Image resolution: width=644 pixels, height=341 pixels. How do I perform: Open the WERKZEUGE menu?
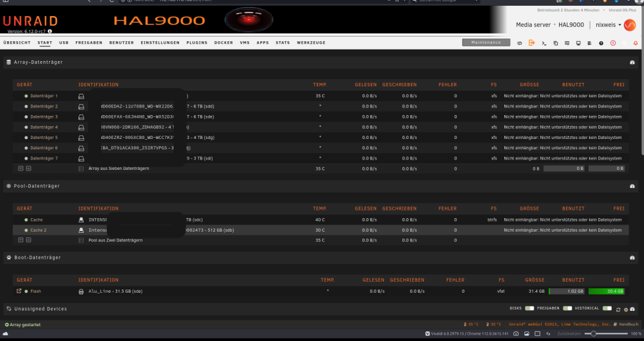tap(311, 42)
